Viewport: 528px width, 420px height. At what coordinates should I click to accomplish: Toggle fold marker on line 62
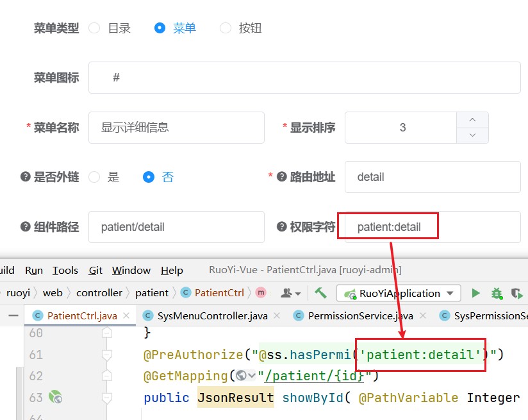107,376
